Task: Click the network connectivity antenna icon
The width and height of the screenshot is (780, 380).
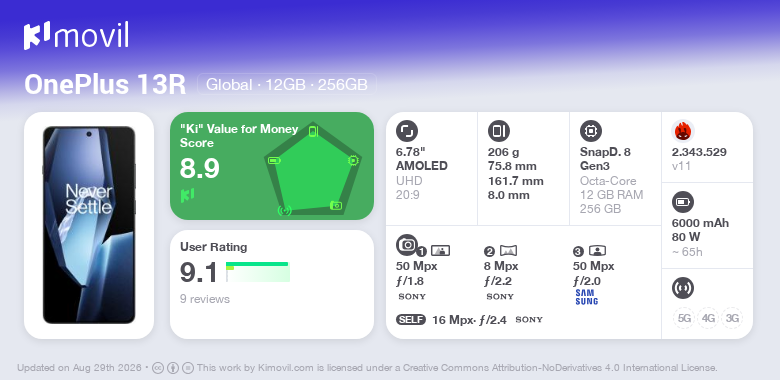Action: pos(682,288)
